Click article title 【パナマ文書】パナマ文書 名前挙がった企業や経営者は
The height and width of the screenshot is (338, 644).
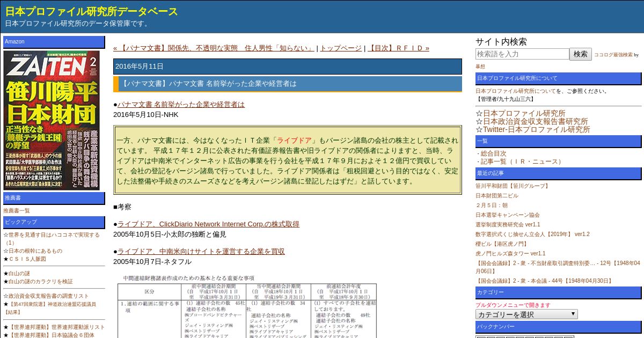(x=209, y=84)
